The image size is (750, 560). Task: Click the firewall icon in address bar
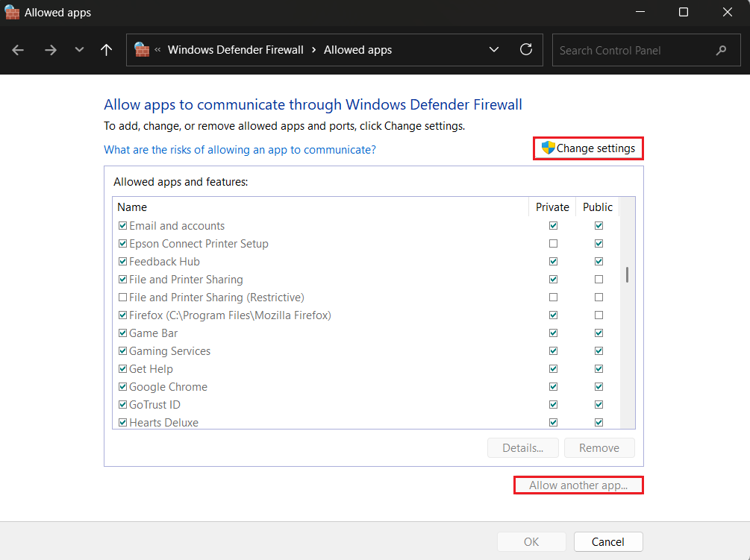coord(142,50)
